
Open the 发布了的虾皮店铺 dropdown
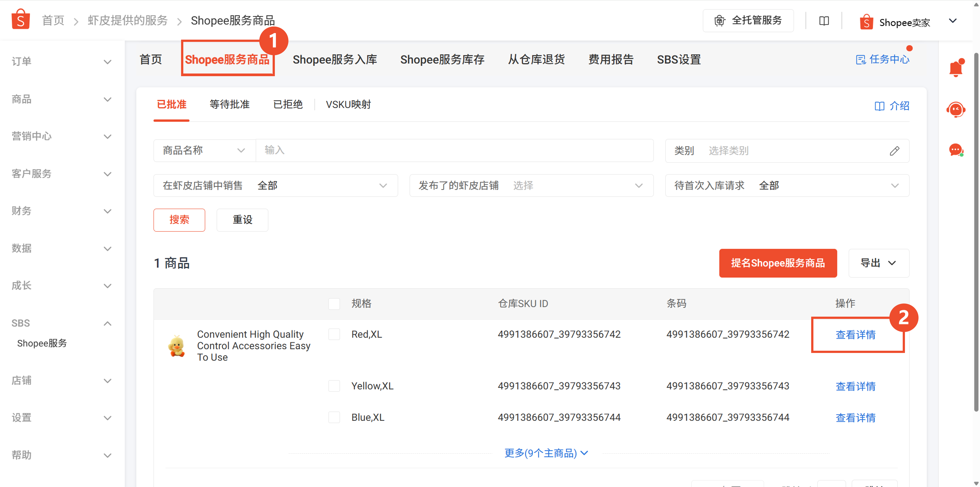(x=531, y=185)
